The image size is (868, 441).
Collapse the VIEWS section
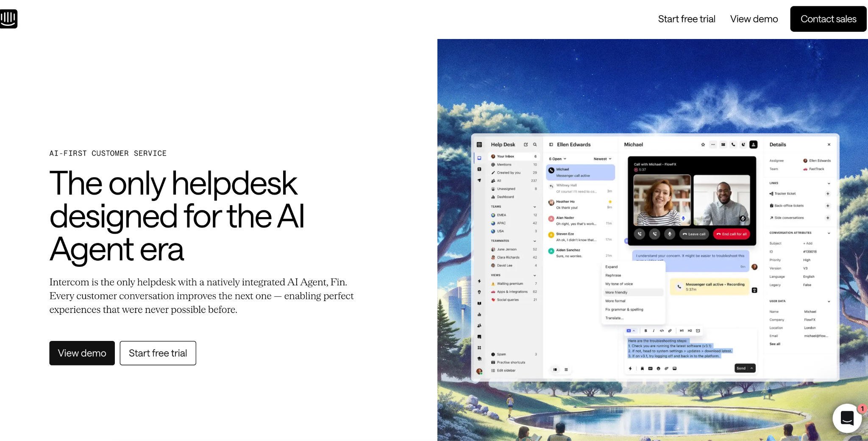tap(535, 275)
